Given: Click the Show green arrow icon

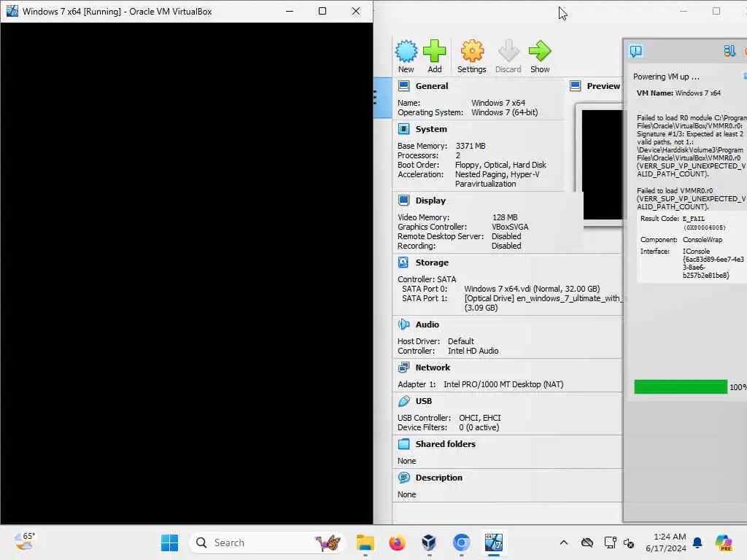Looking at the screenshot, I should pos(540,51).
